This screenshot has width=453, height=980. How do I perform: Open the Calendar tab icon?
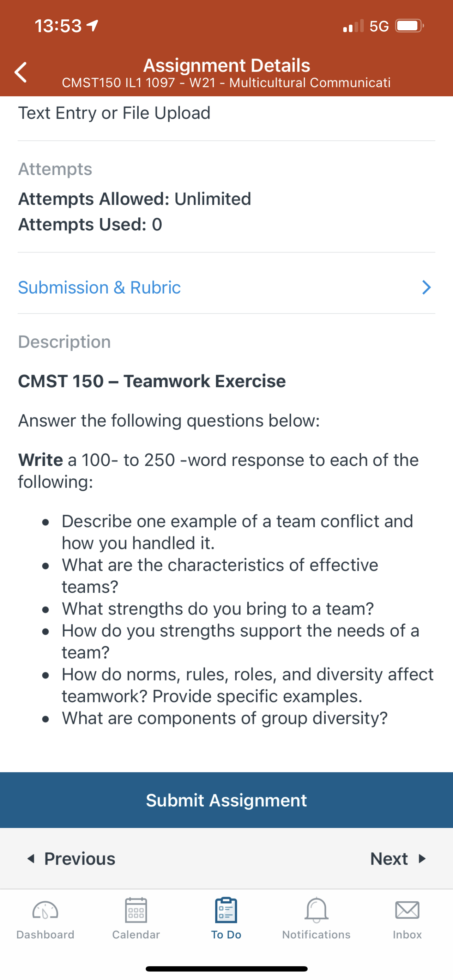136,910
